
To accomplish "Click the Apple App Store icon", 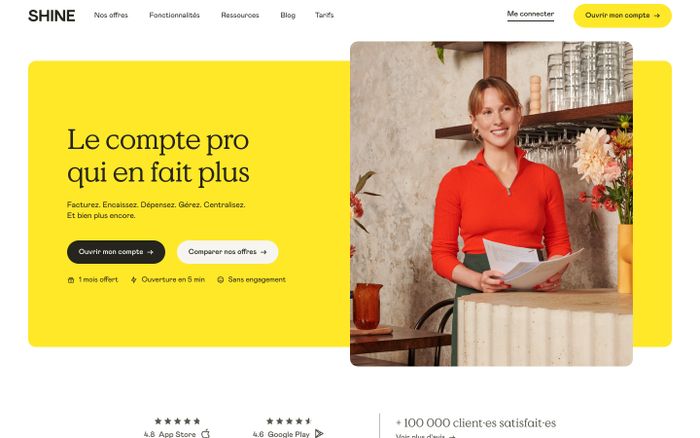I will coord(205,433).
